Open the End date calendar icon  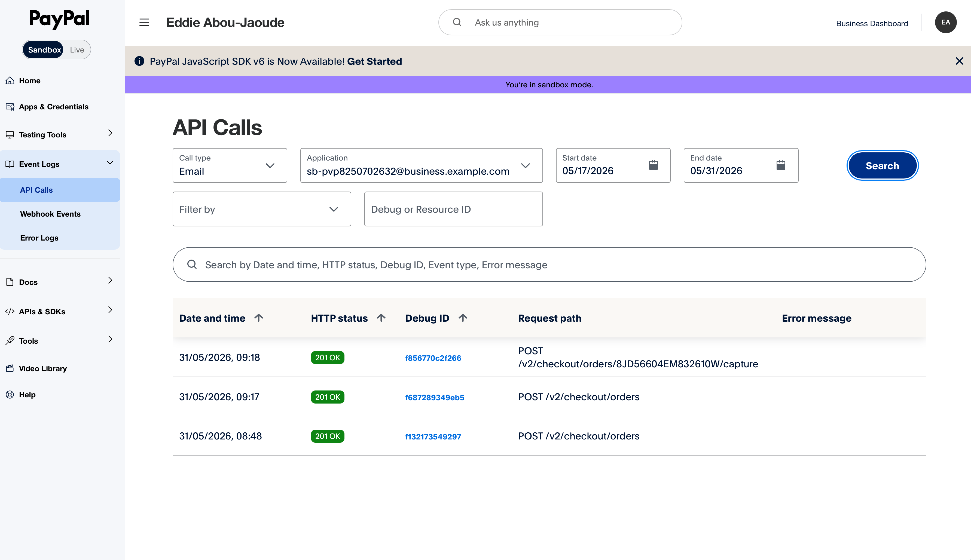[x=781, y=165]
